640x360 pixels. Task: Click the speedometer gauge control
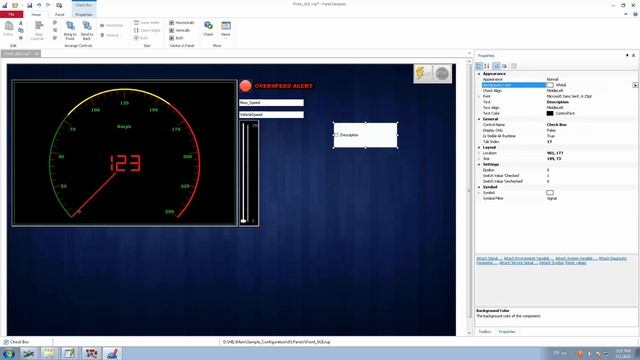pyautogui.click(x=124, y=153)
